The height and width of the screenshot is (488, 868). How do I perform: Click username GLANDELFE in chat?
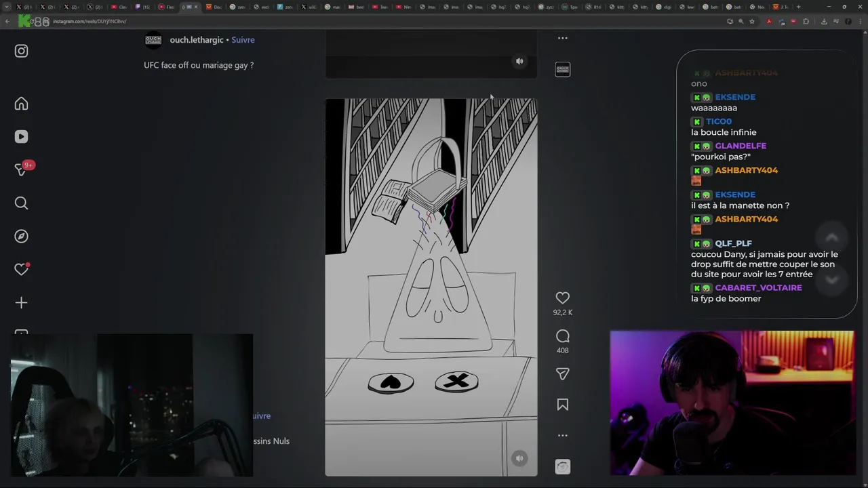(x=741, y=146)
